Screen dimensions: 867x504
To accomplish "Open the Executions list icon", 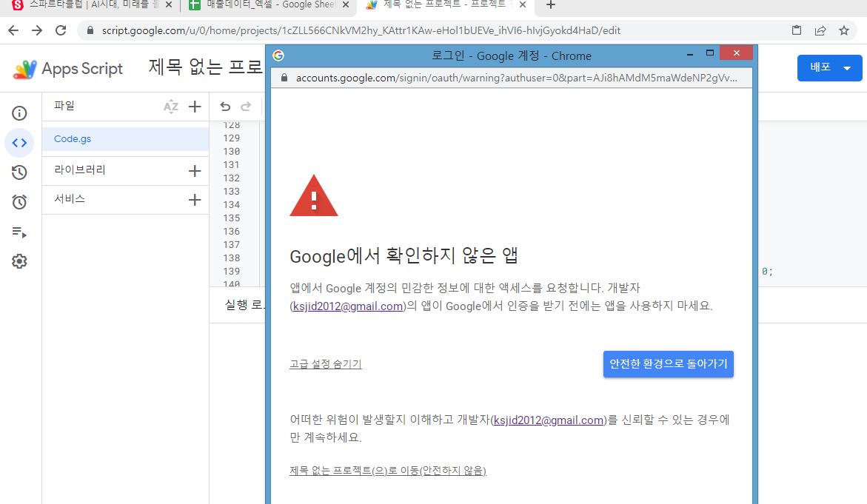I will (x=19, y=232).
